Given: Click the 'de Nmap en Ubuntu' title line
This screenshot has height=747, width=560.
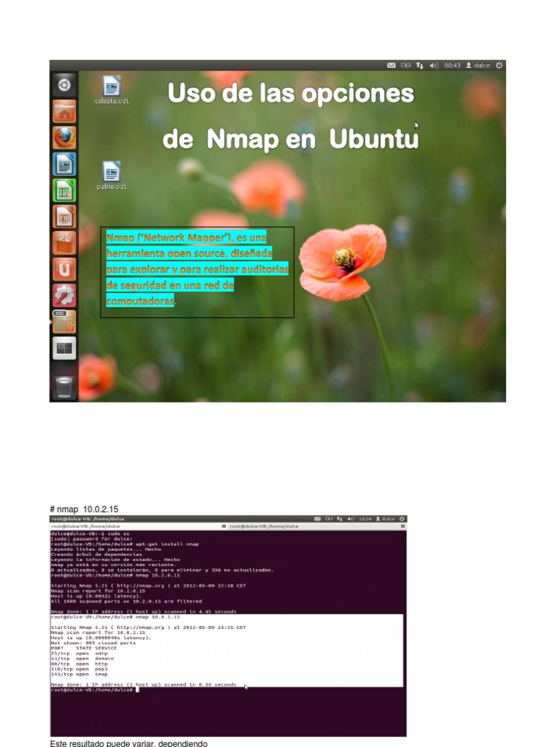Looking at the screenshot, I should 290,139.
